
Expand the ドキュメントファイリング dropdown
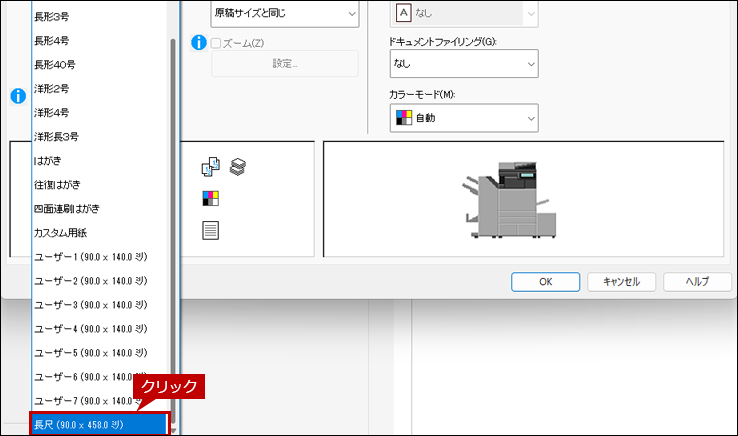(x=464, y=64)
